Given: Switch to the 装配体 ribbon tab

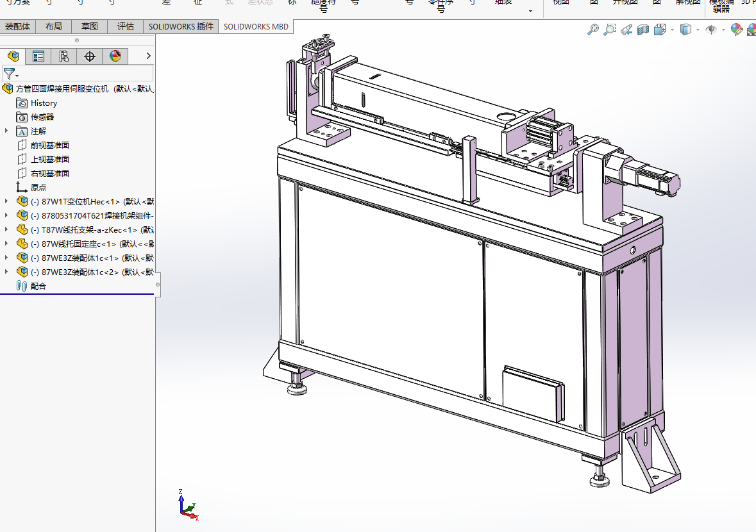Looking at the screenshot, I should pos(18,26).
